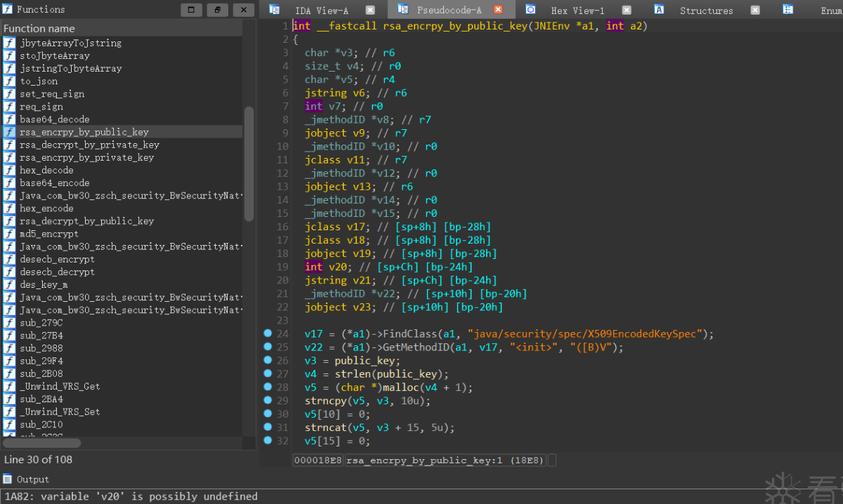
Task: Select the desecb_encrypt function
Action: (57, 259)
